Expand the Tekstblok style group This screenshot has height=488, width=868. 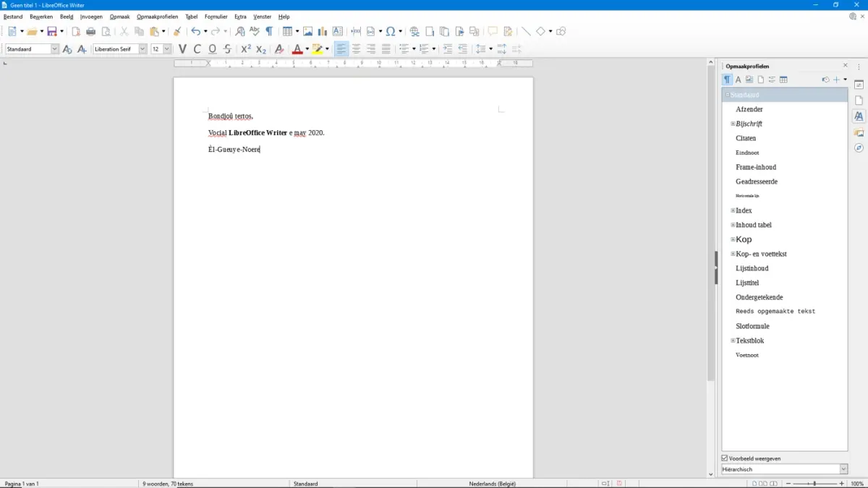[733, 341]
